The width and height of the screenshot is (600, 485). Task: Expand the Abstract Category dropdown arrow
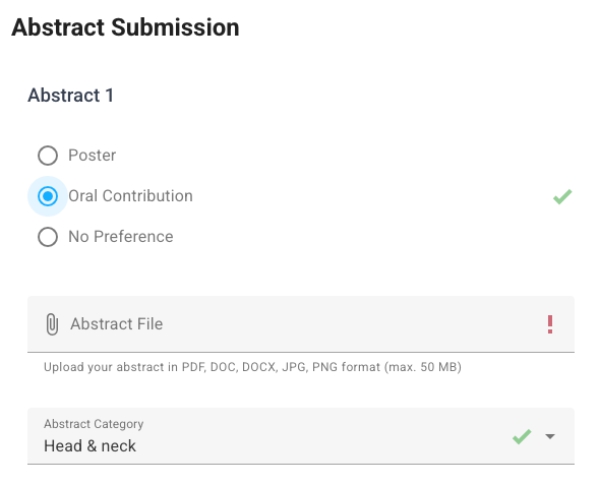pyautogui.click(x=550, y=437)
